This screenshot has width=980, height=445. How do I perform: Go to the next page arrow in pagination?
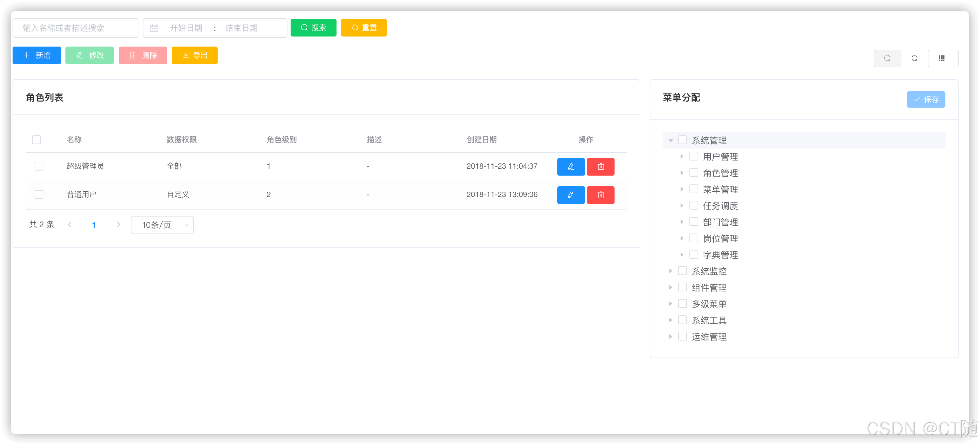point(118,225)
